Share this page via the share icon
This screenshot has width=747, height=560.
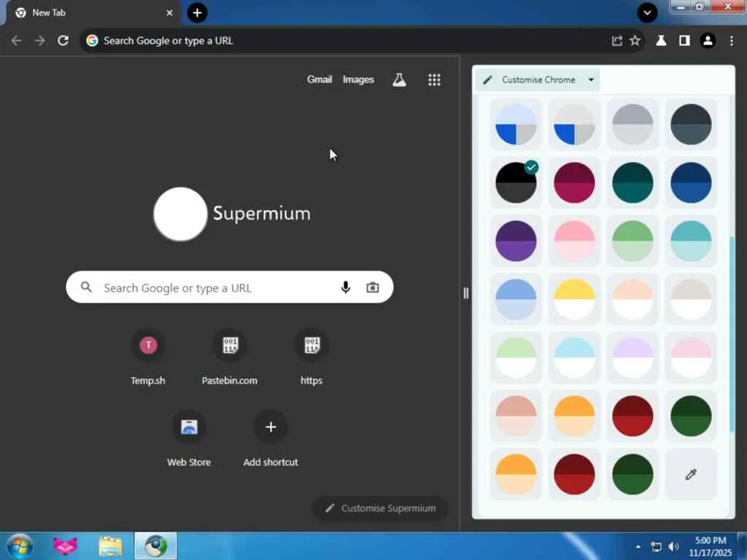617,41
